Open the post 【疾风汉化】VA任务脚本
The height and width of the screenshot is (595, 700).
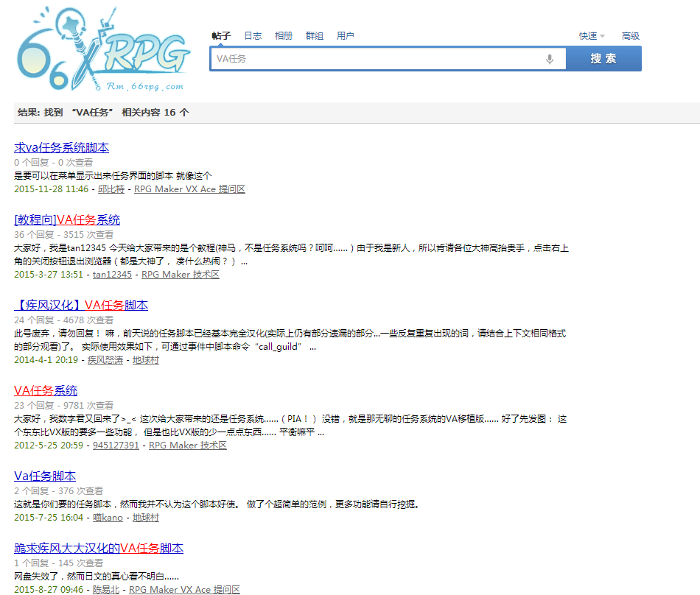[81, 305]
